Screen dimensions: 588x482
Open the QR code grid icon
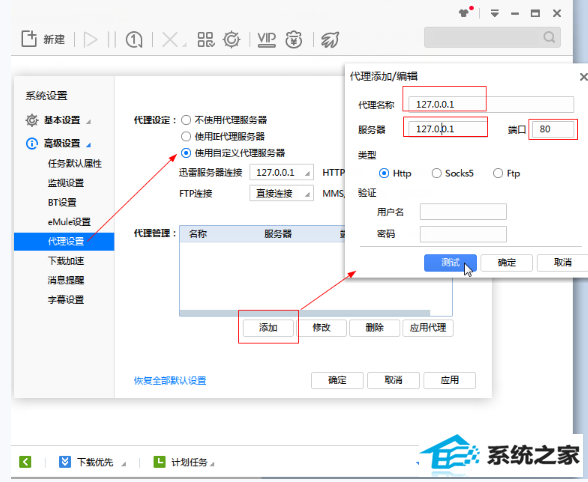[206, 39]
